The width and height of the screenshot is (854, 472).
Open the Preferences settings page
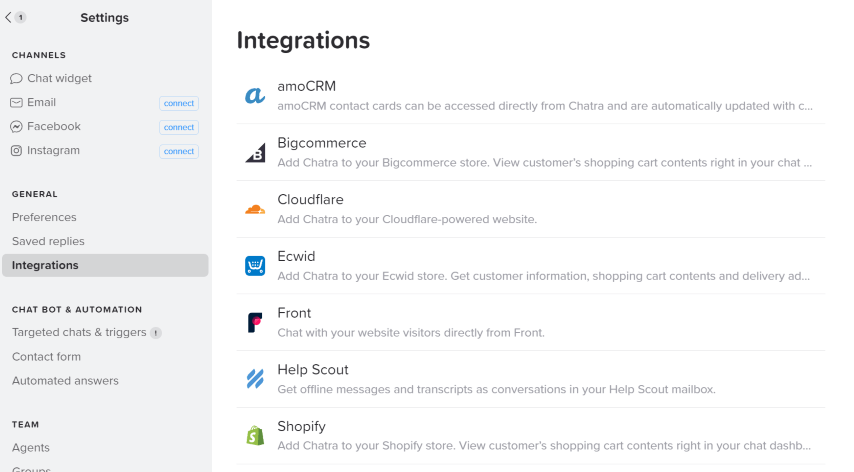coord(44,217)
